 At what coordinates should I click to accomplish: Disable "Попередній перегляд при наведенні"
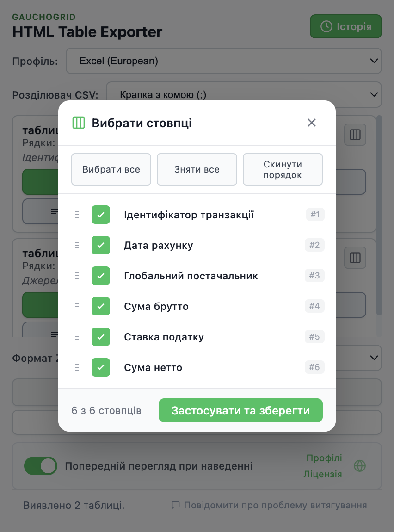(41, 466)
